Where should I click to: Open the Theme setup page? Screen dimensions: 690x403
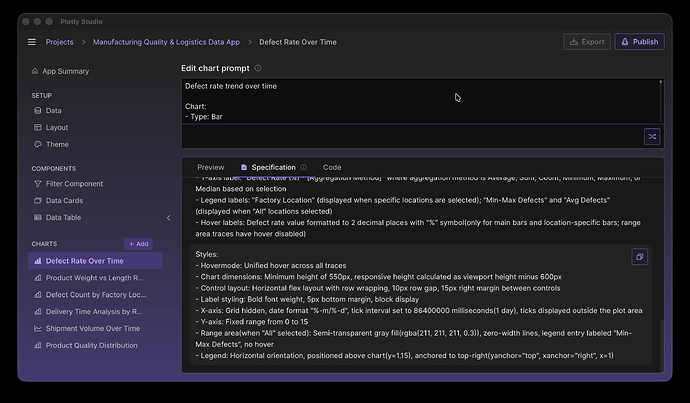57,144
